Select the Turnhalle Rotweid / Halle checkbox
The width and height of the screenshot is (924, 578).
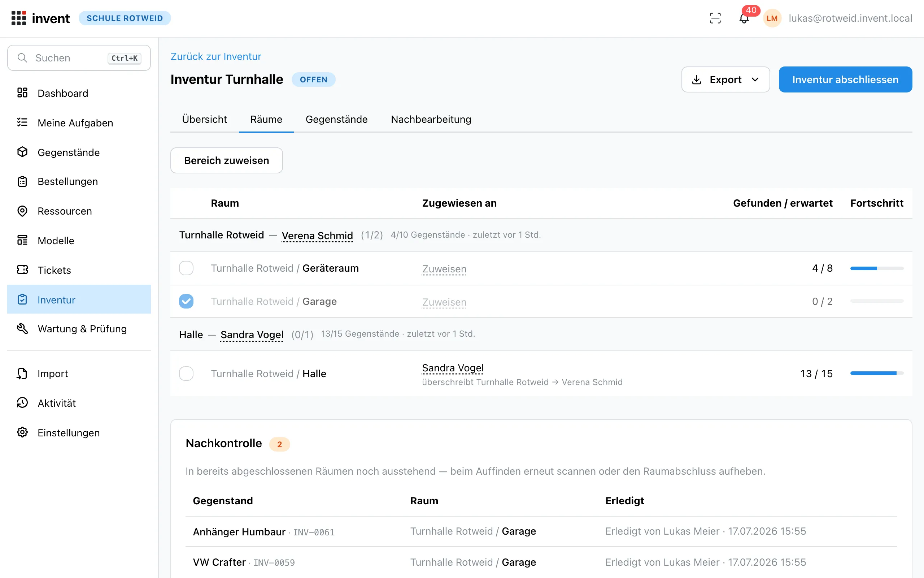186,374
